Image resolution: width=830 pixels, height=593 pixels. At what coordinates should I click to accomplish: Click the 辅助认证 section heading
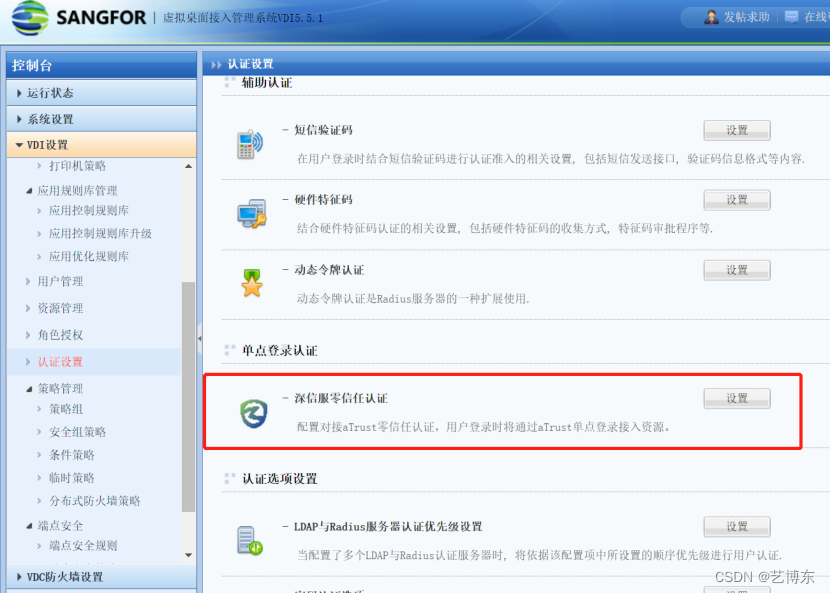pos(267,83)
